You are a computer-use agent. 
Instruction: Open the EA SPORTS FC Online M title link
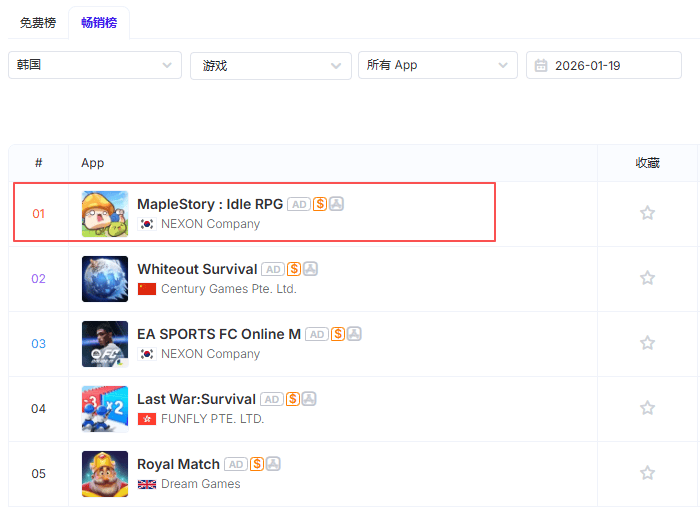pyautogui.click(x=219, y=334)
